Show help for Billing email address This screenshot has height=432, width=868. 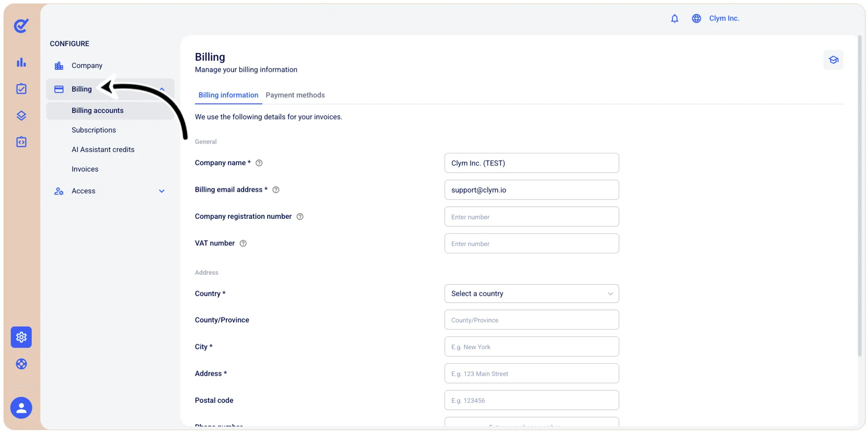click(276, 190)
